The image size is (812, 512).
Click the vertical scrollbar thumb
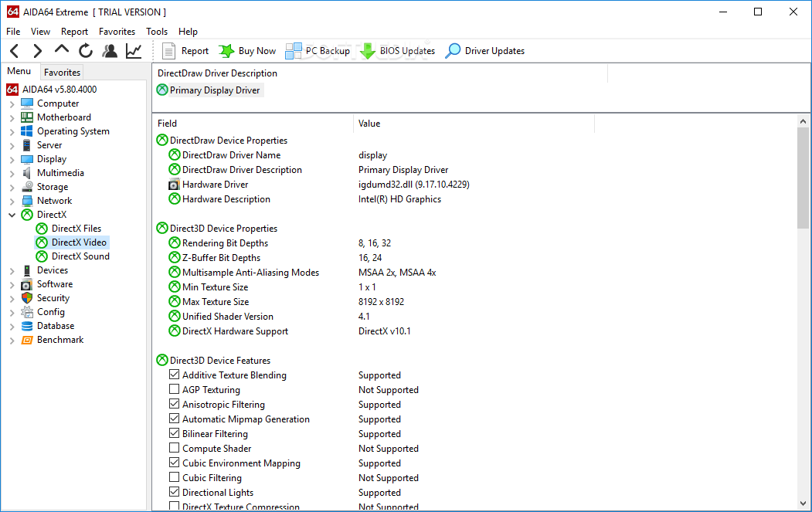point(803,178)
